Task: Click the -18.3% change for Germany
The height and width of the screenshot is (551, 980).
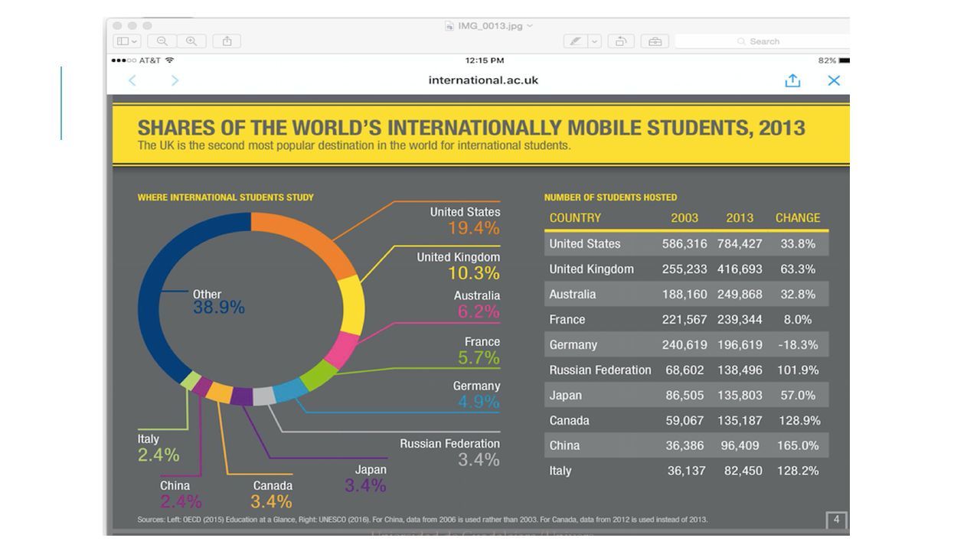Action: coord(798,345)
